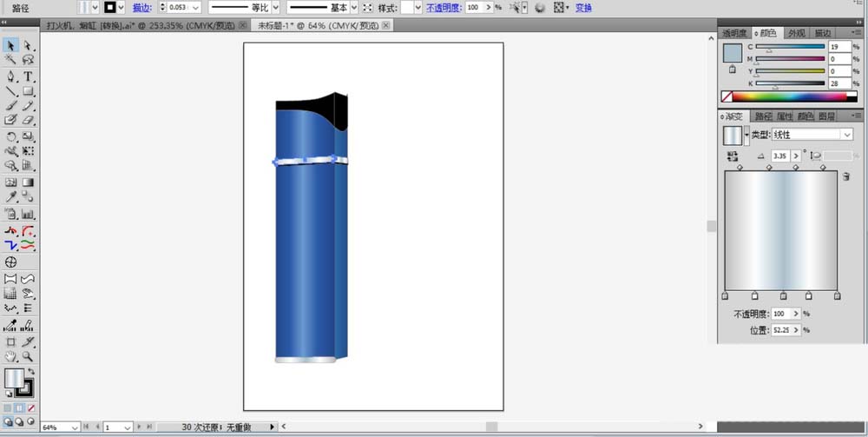The image size is (868, 437).
Task: Open the 等比 stroke profile dropdown
Action: (x=276, y=8)
